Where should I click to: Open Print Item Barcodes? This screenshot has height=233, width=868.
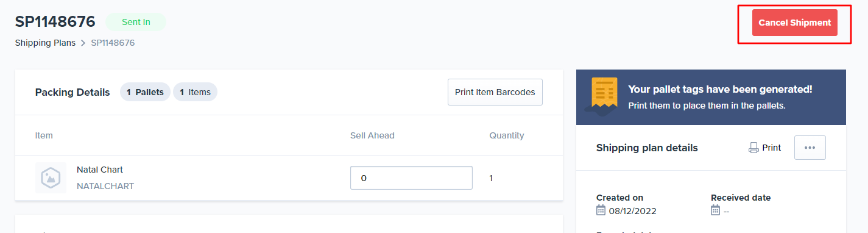point(495,92)
